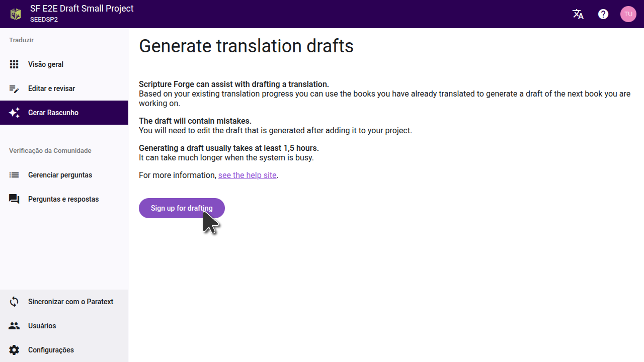Open Sincronizar com o Paratext

(x=70, y=302)
